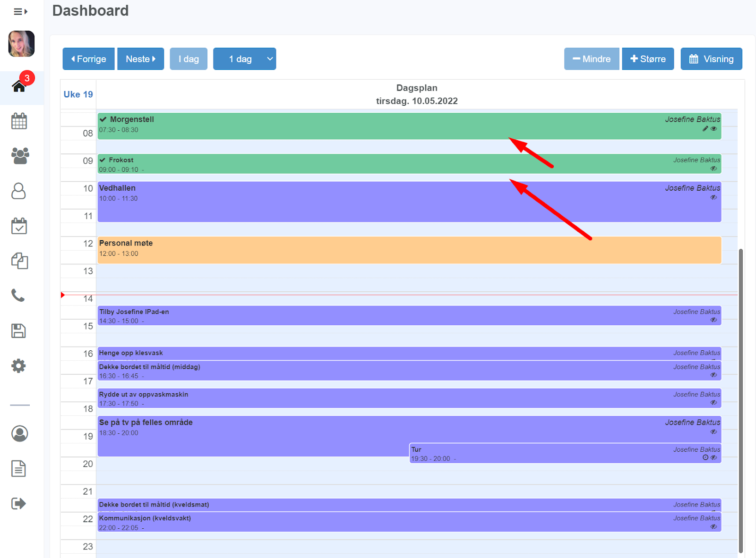Enlarge the view with Større button
The width and height of the screenshot is (756, 558).
click(x=648, y=59)
